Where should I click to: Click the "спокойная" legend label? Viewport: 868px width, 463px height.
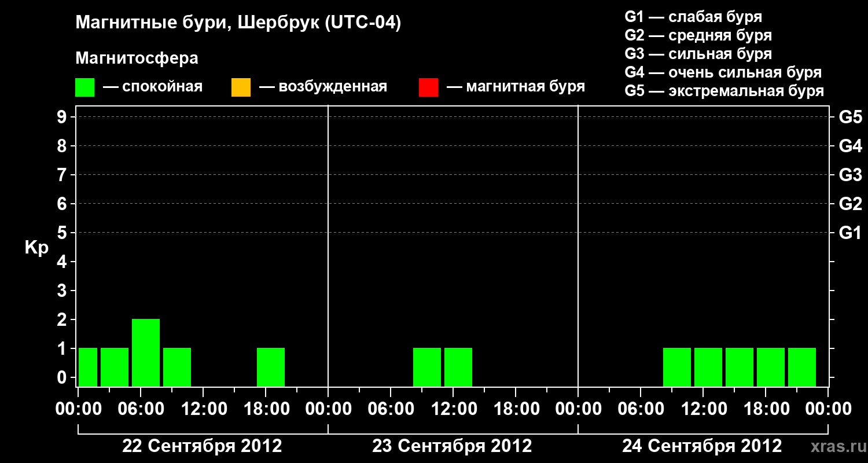163,87
